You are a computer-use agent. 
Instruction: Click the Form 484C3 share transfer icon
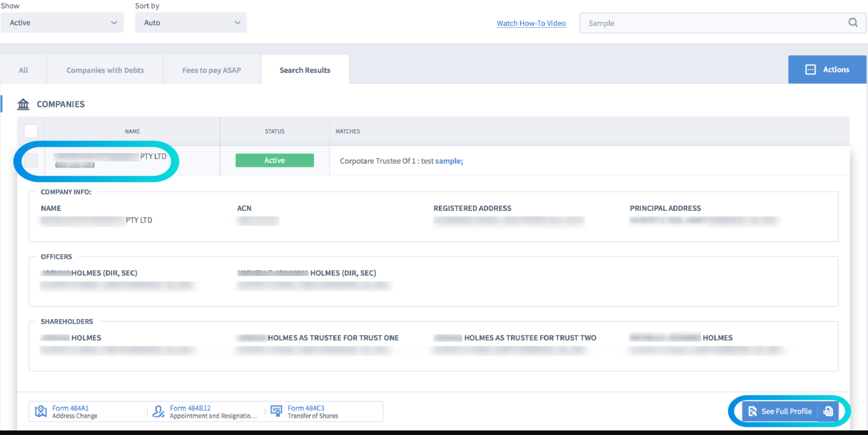[276, 411]
